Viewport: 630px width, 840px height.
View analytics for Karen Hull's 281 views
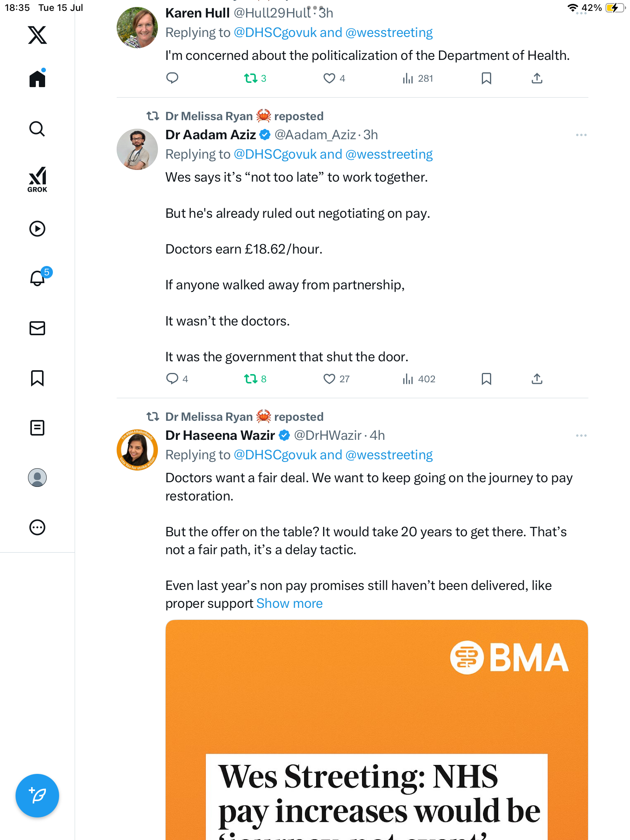click(418, 79)
